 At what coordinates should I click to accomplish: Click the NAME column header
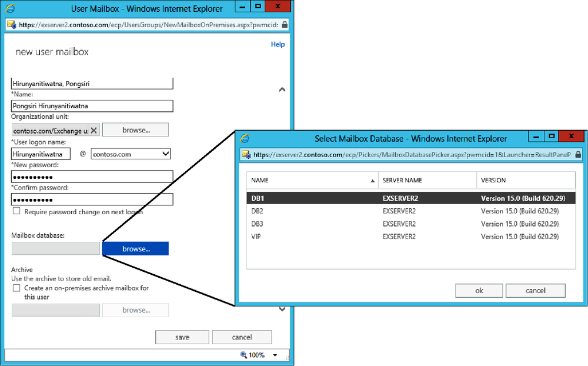click(312, 180)
